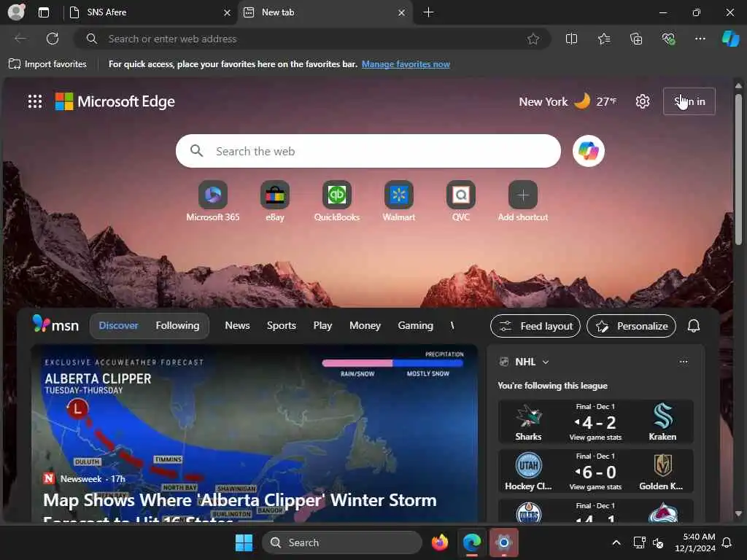This screenshot has width=747, height=560.
Task: Launch Copilot next to search box
Action: pos(589,151)
